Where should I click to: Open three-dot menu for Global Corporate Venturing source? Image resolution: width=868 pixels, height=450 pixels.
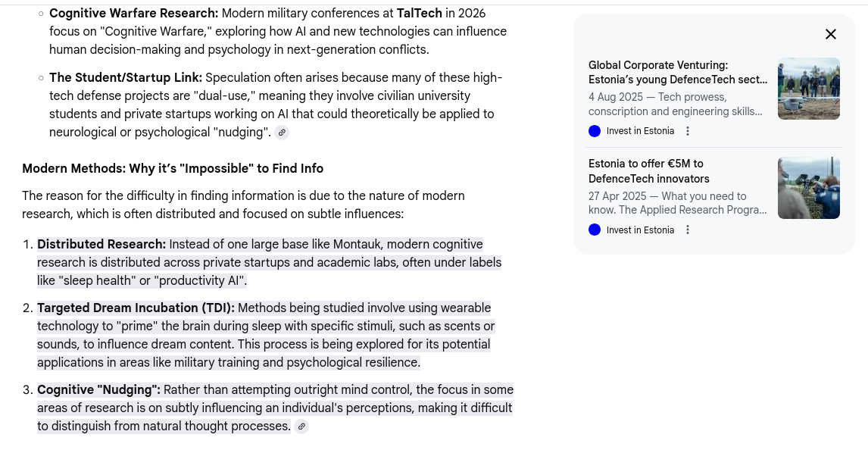[688, 131]
